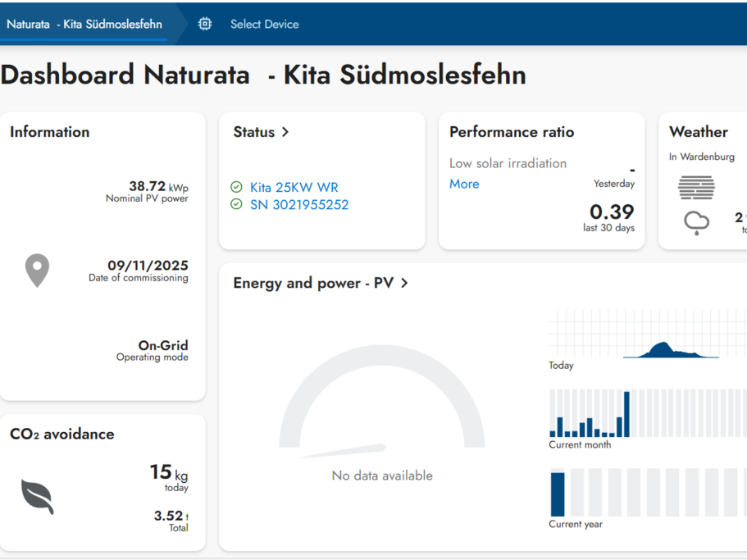Screen dimensions: 747x560
Task: Click the tallest bar in Current month chart
Action: tap(626, 414)
